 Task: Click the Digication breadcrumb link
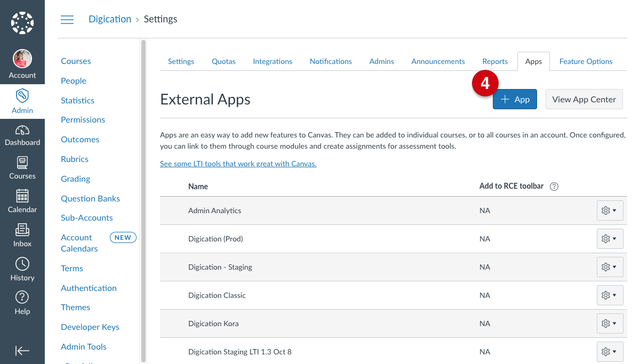(110, 19)
